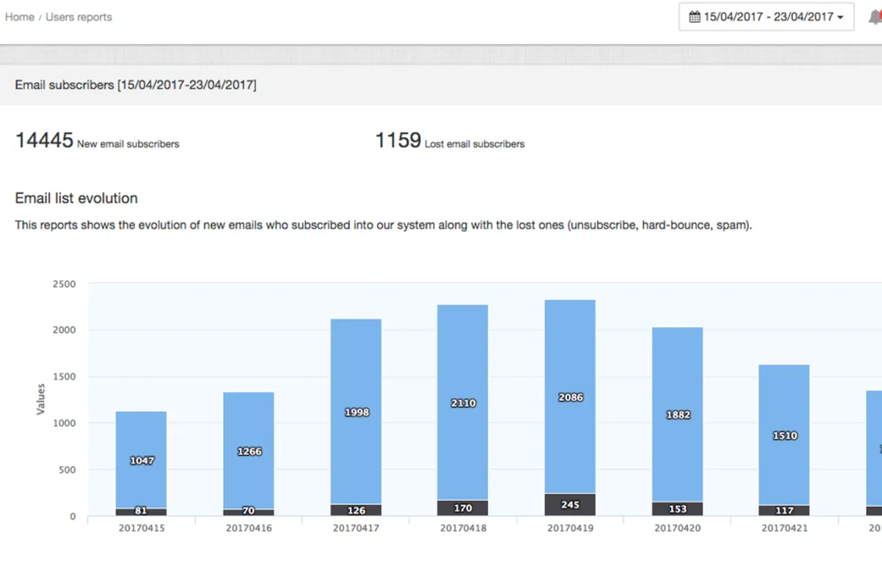Select the 1266 bar for 20170416

click(x=248, y=451)
